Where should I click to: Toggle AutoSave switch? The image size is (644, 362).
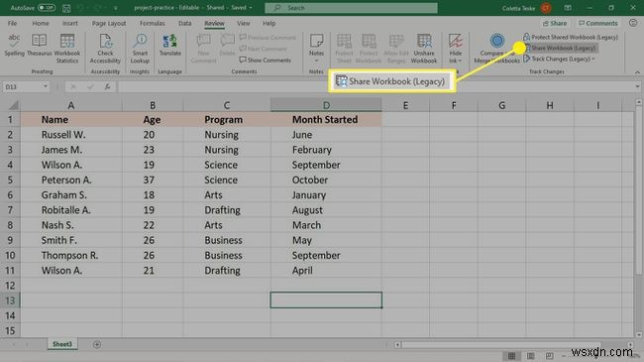pyautogui.click(x=47, y=7)
